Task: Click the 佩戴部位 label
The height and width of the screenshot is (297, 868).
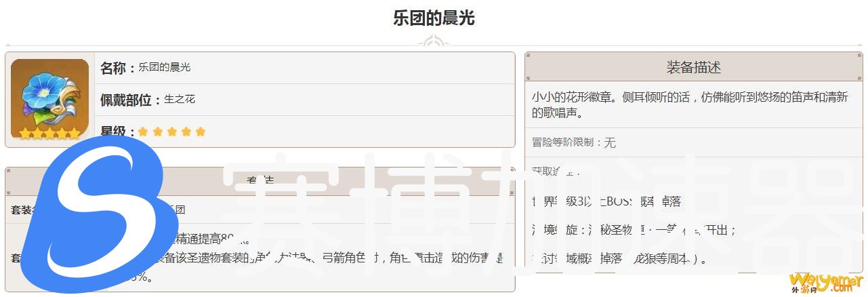Action: click(130, 100)
